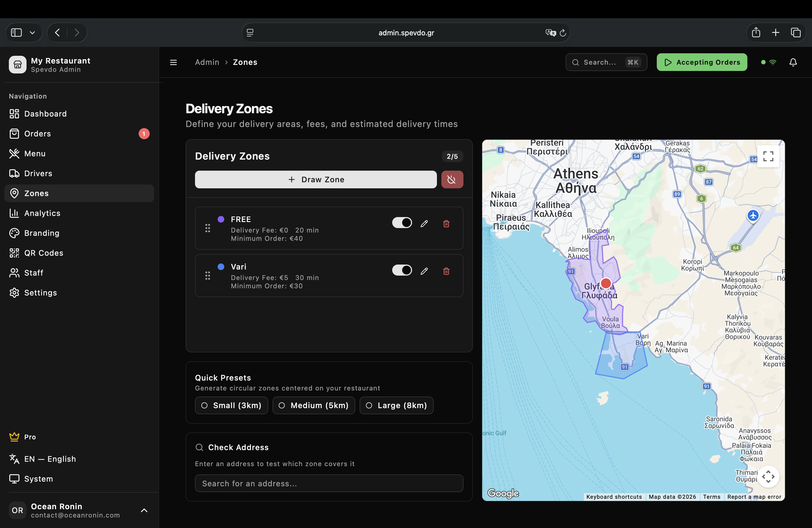This screenshot has height=528, width=812.
Task: Open the map pan control icon
Action: tap(768, 476)
